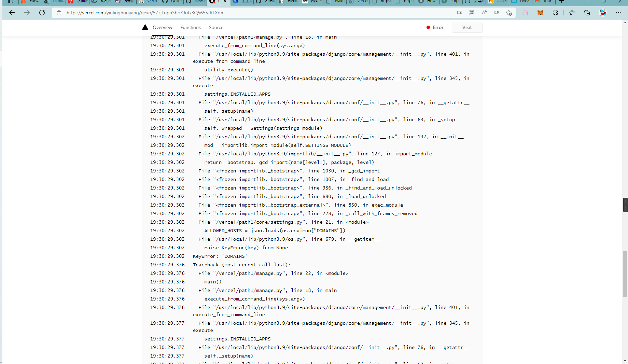Screen dimensions: 628x364
Task: Click the Vercel triangle logo
Action: click(x=145, y=27)
